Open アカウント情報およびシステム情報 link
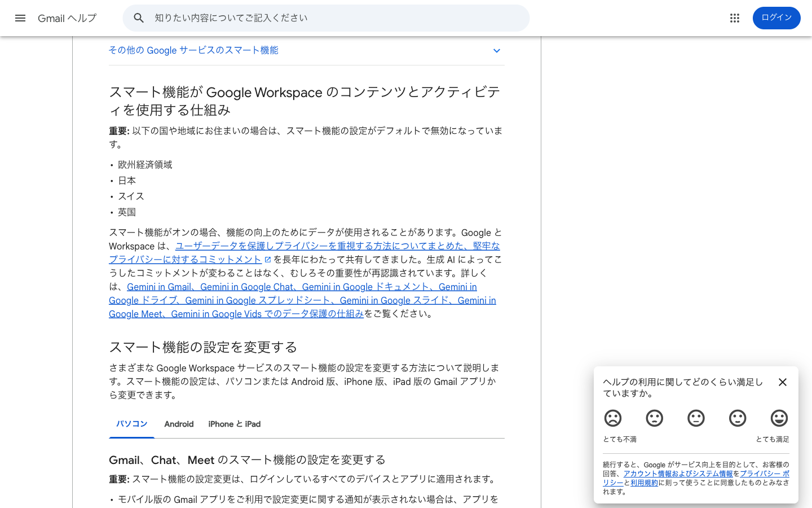This screenshot has height=508, width=812. (x=678, y=474)
